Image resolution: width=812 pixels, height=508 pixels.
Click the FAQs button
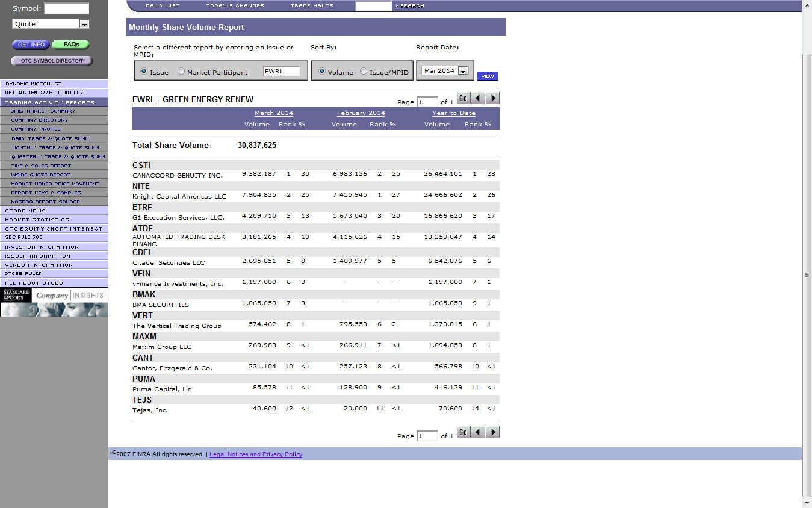tap(71, 45)
